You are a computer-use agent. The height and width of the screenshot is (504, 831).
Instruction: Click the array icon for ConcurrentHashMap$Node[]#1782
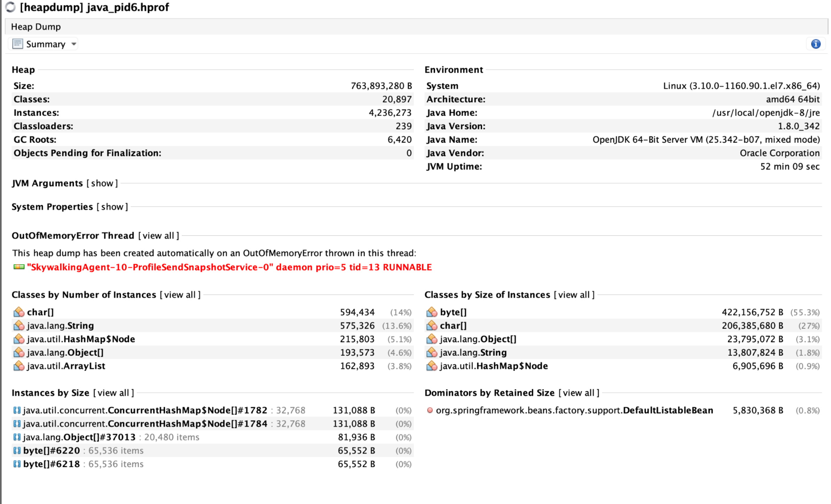tap(17, 410)
